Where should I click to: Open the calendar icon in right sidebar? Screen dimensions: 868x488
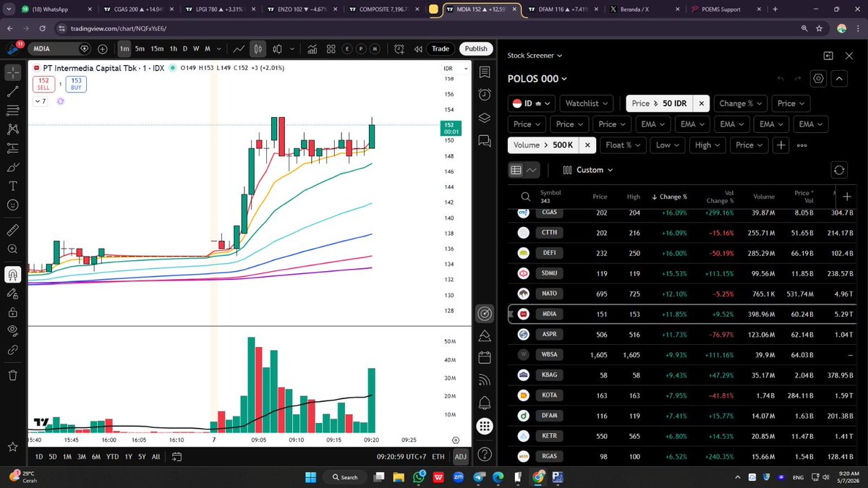coord(485,357)
